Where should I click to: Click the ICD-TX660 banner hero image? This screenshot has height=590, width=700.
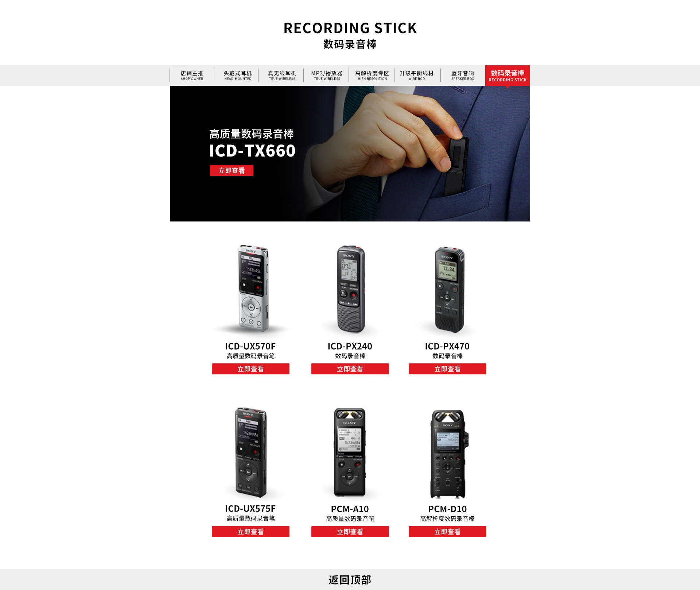pyautogui.click(x=350, y=154)
